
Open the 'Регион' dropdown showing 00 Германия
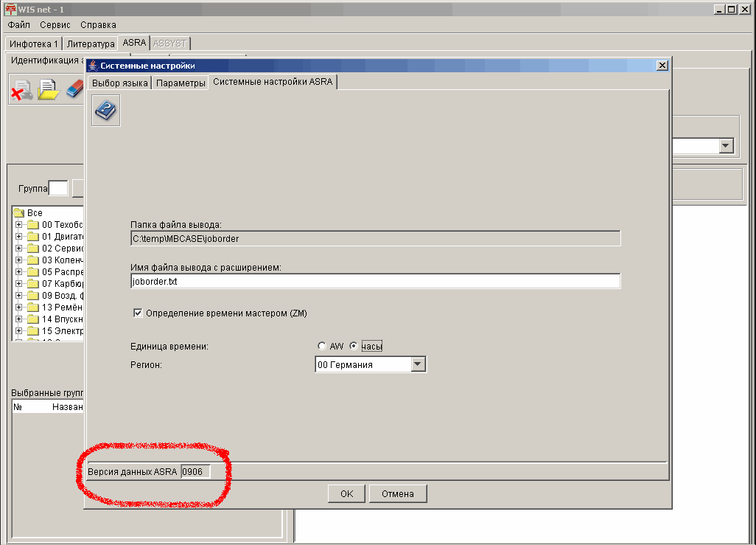418,364
